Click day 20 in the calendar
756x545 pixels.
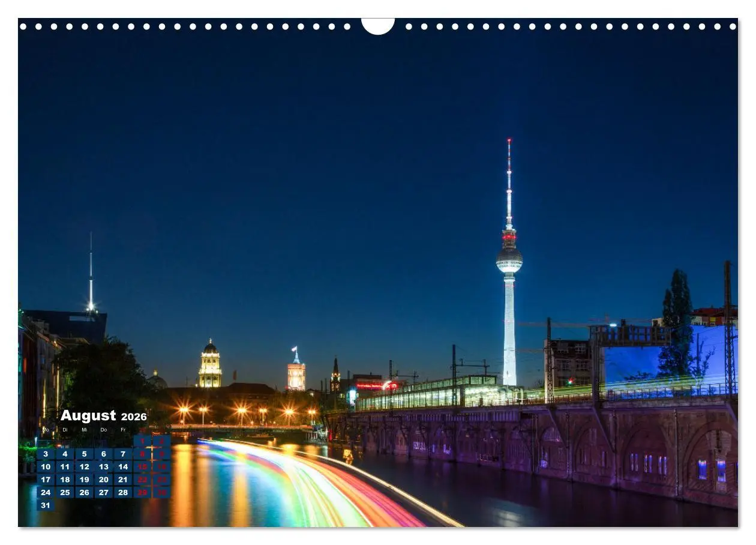(103, 480)
